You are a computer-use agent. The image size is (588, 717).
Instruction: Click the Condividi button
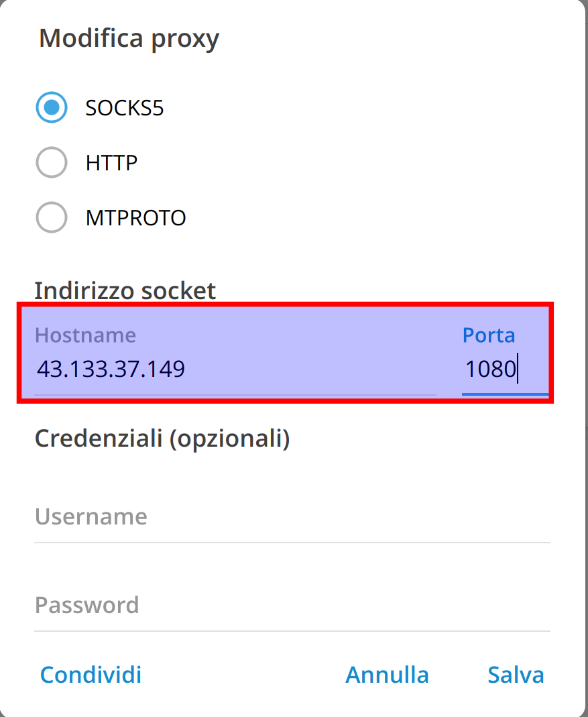coord(90,674)
